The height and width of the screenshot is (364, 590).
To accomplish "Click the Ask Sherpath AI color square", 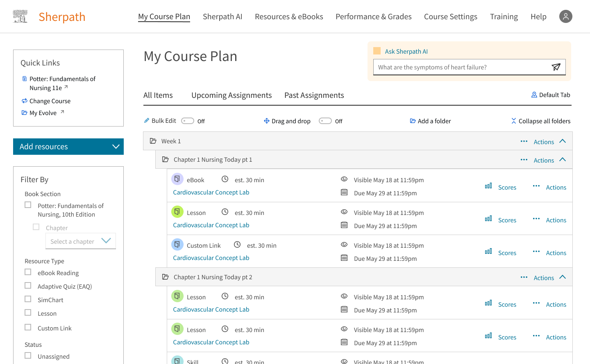I will tap(377, 51).
